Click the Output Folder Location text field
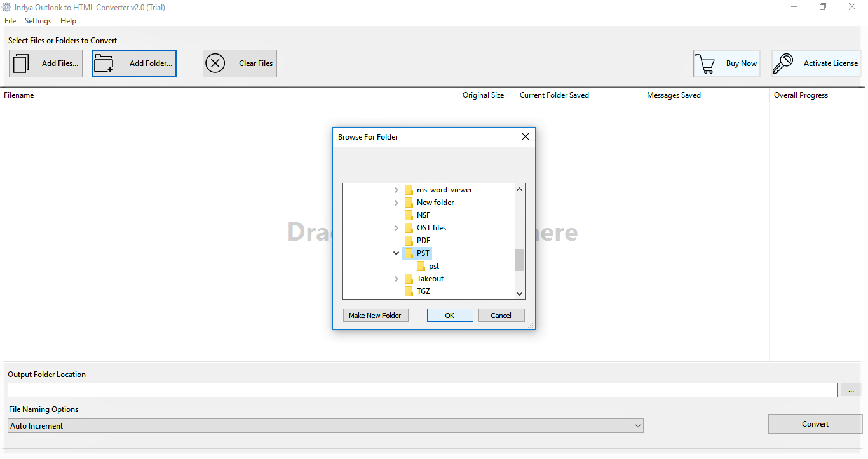Screen dimensions: 868x459 click(423, 390)
